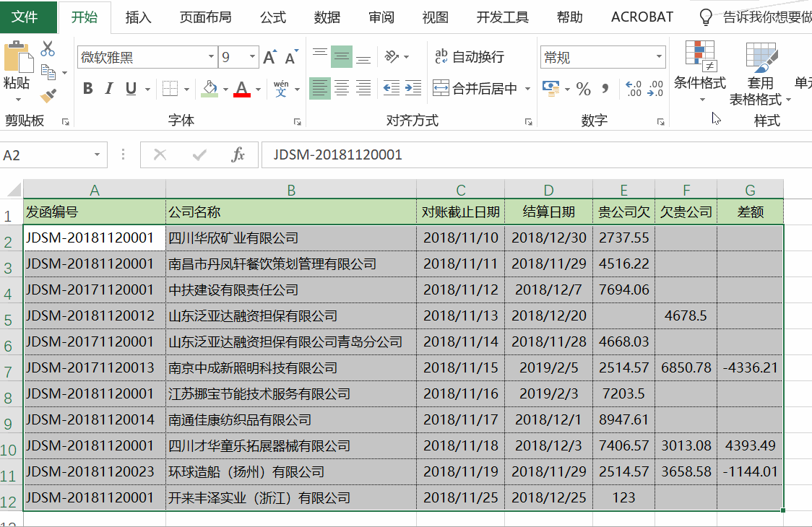Expand the paste options arrow

pyautogui.click(x=18, y=99)
